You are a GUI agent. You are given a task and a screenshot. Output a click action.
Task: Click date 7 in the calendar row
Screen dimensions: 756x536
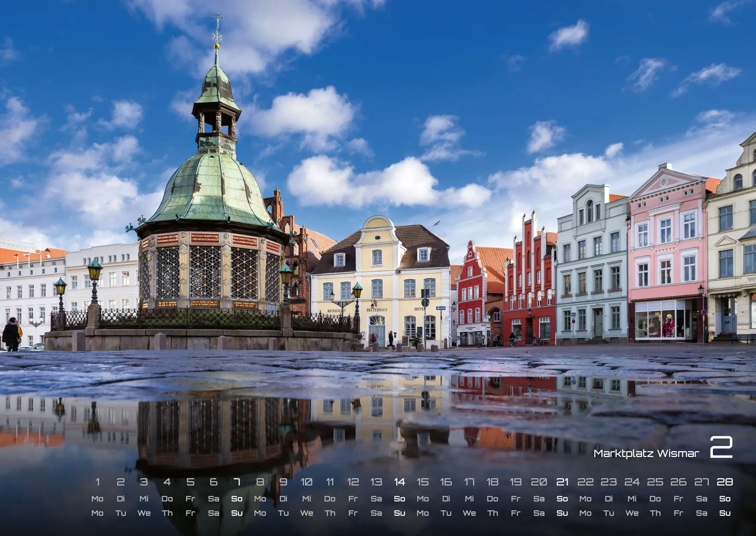point(237,482)
